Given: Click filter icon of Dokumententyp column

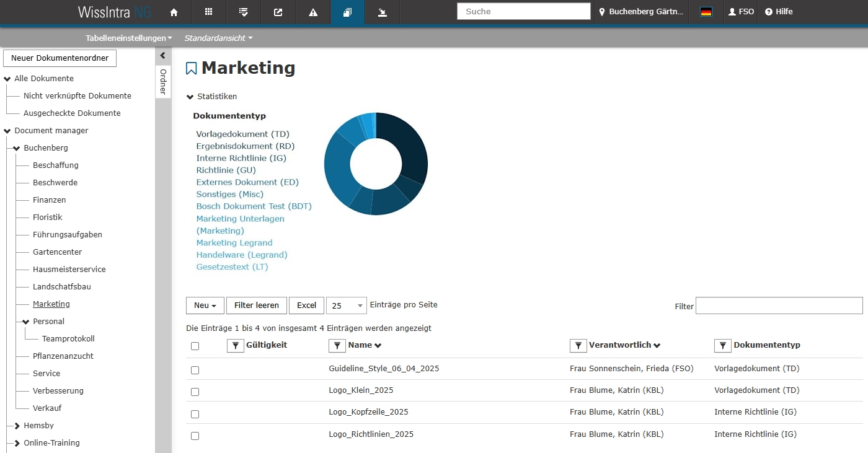Looking at the screenshot, I should [x=722, y=346].
